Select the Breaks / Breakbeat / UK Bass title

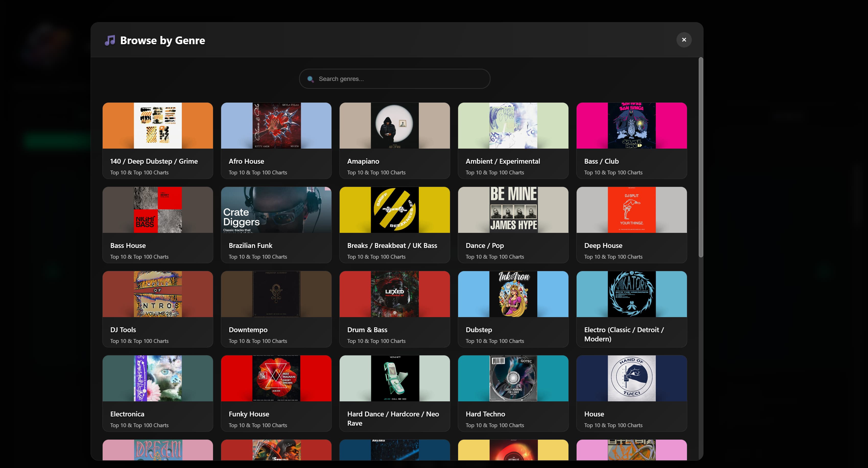click(x=392, y=246)
